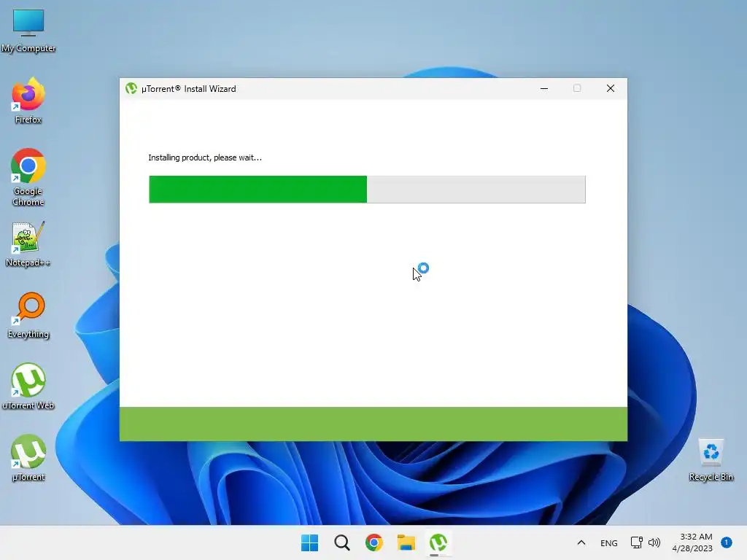Image resolution: width=747 pixels, height=560 pixels.
Task: Select the Everything search desktop shortcut
Action: tap(28, 315)
